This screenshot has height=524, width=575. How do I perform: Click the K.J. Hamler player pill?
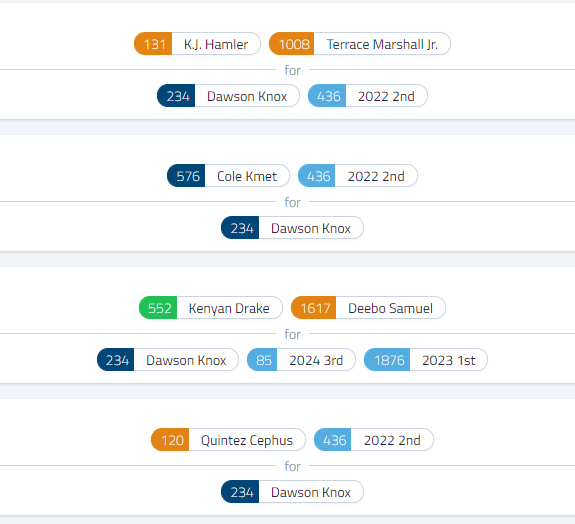[197, 44]
